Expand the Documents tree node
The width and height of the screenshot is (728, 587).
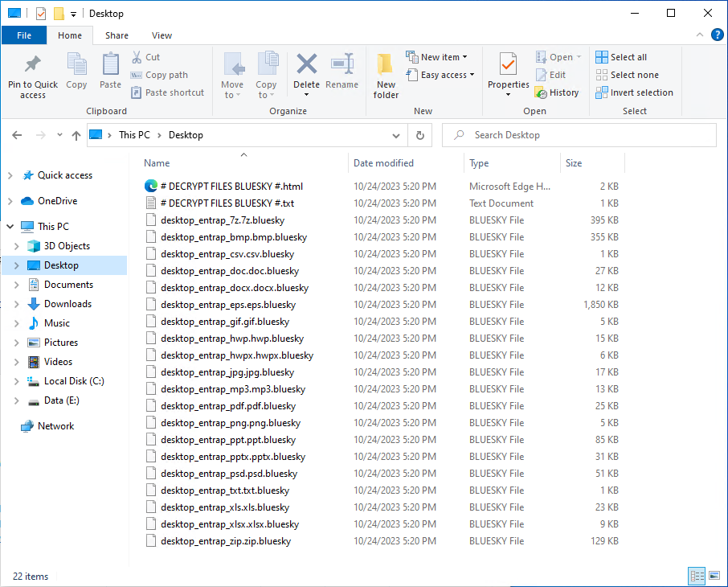pyautogui.click(x=17, y=285)
